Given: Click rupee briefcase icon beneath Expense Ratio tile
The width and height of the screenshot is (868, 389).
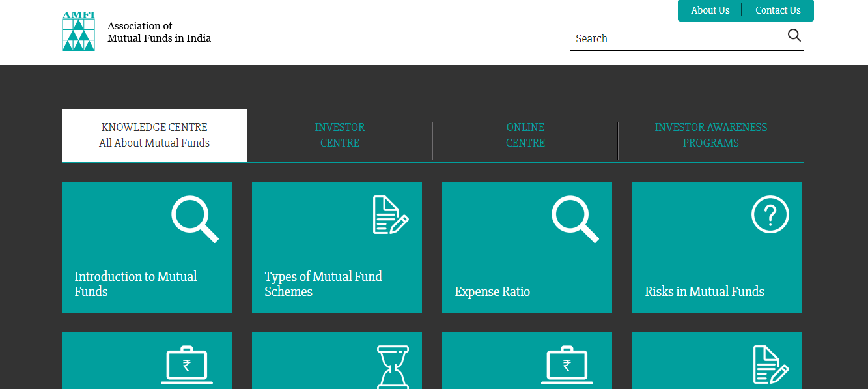Looking at the screenshot, I should [x=567, y=366].
